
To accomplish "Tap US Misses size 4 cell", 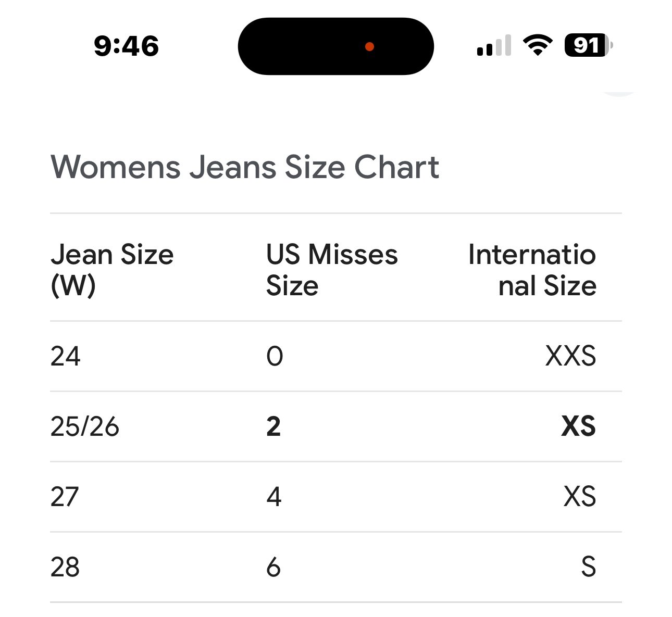I will coord(274,497).
